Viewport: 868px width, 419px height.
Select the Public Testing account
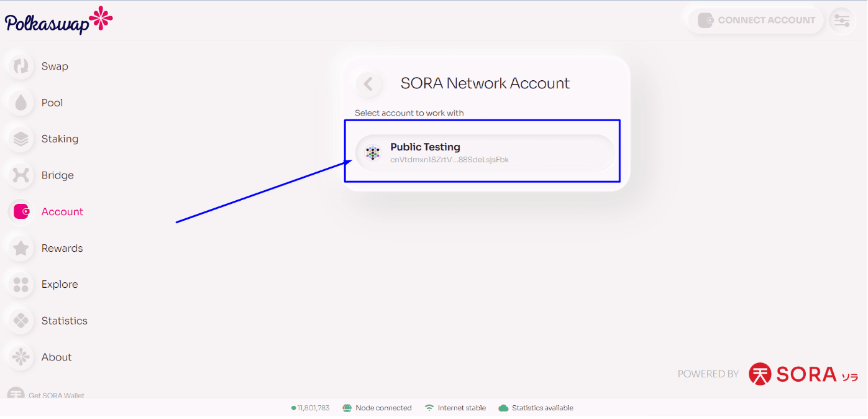[x=485, y=153]
